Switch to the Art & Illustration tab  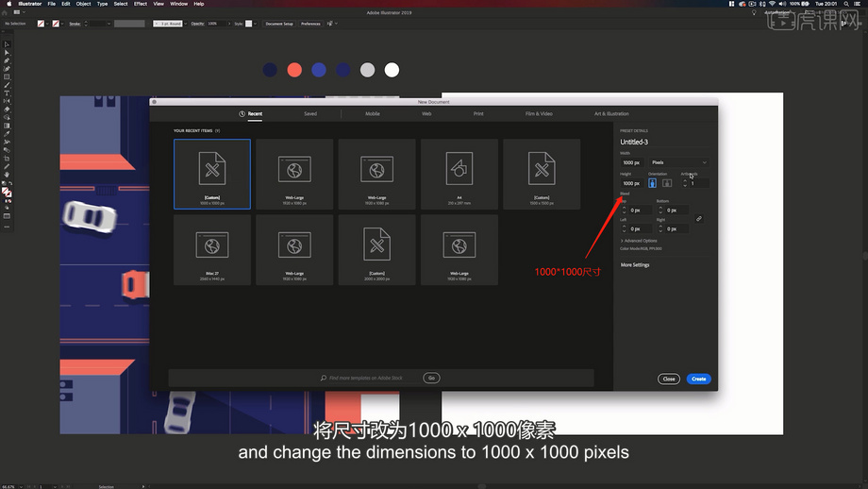[x=611, y=113]
